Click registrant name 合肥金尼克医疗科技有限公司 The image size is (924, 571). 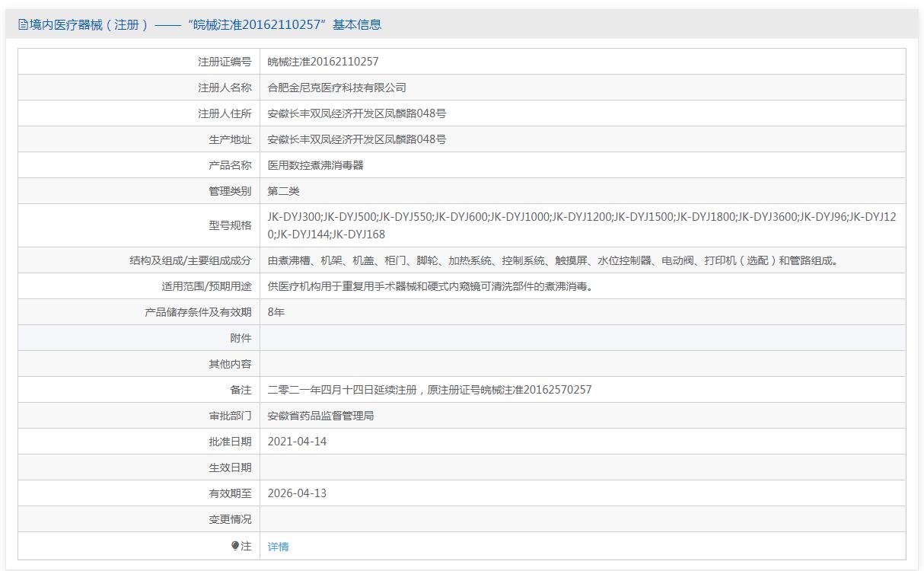click(x=336, y=88)
